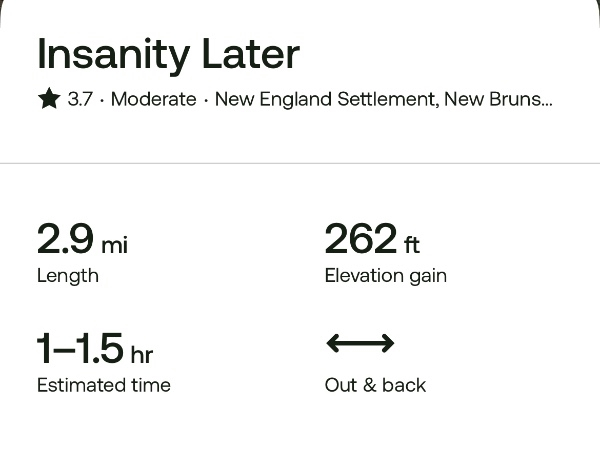The height and width of the screenshot is (450, 600).
Task: Click the double-headed out & back arrow icon
Action: [x=360, y=344]
